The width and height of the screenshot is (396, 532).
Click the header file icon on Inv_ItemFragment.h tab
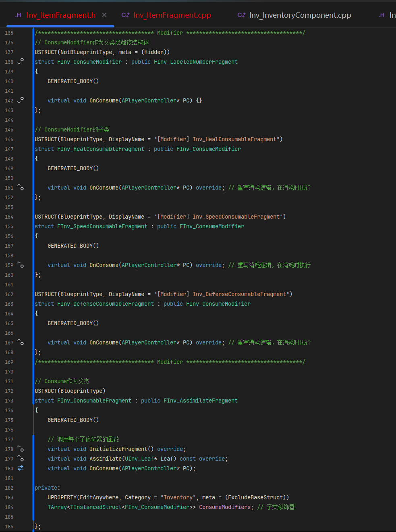coord(18,15)
